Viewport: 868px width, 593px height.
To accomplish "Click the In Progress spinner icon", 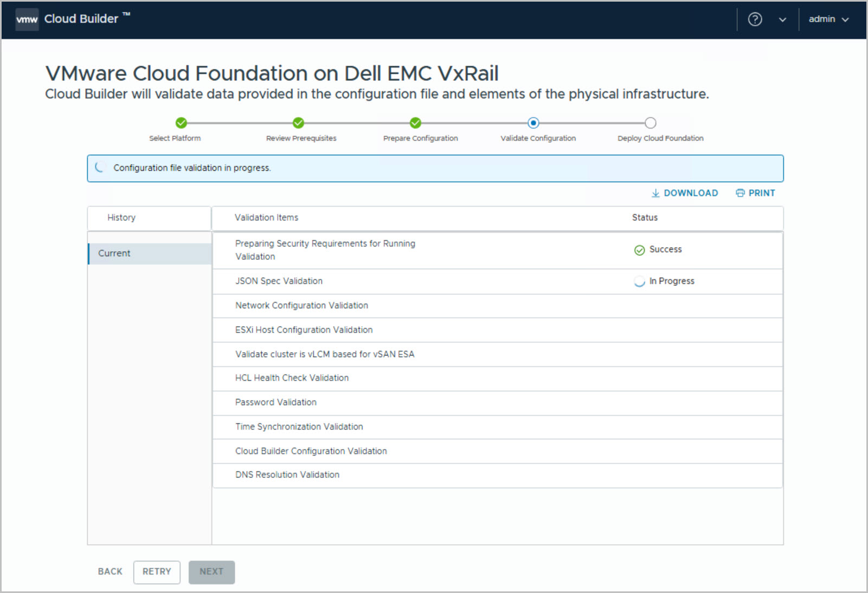I will tap(639, 282).
